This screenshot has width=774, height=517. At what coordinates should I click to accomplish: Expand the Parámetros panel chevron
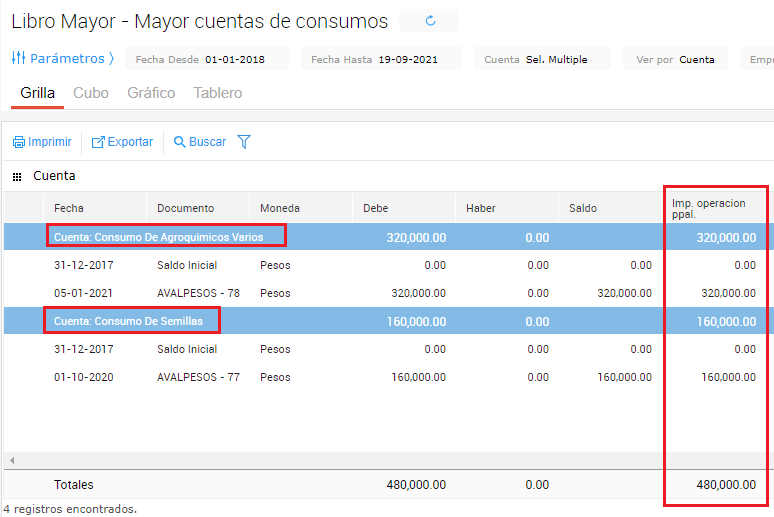coord(111,59)
